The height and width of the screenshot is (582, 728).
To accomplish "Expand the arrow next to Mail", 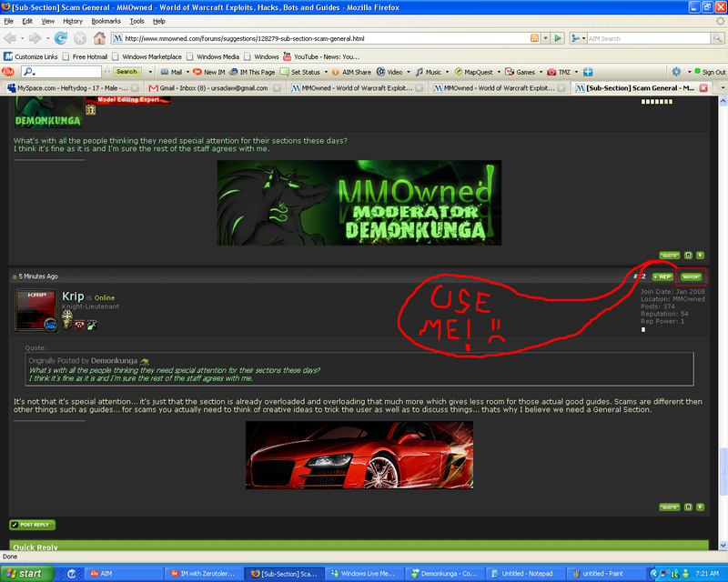I will click(187, 72).
